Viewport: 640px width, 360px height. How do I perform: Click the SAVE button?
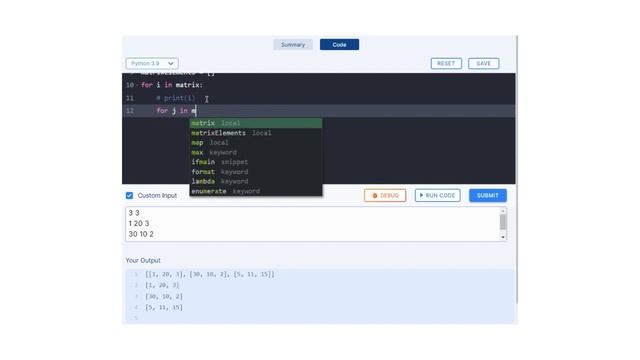click(483, 63)
